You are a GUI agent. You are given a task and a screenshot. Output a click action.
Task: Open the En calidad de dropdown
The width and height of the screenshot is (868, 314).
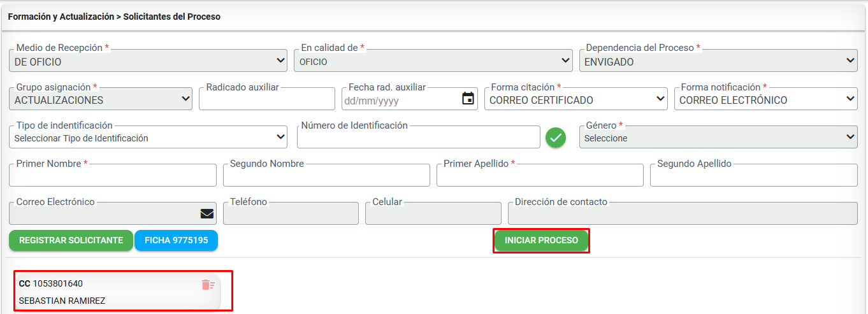point(433,61)
